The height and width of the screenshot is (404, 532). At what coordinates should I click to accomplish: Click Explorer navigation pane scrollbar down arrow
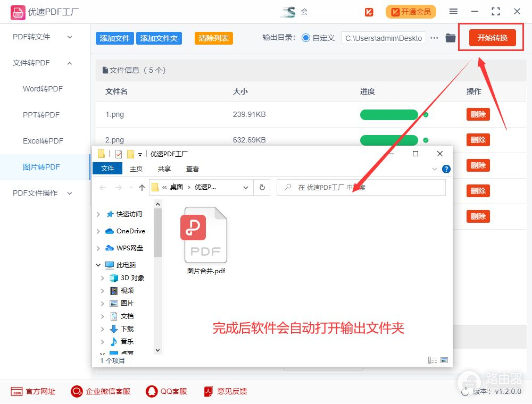pyautogui.click(x=157, y=350)
